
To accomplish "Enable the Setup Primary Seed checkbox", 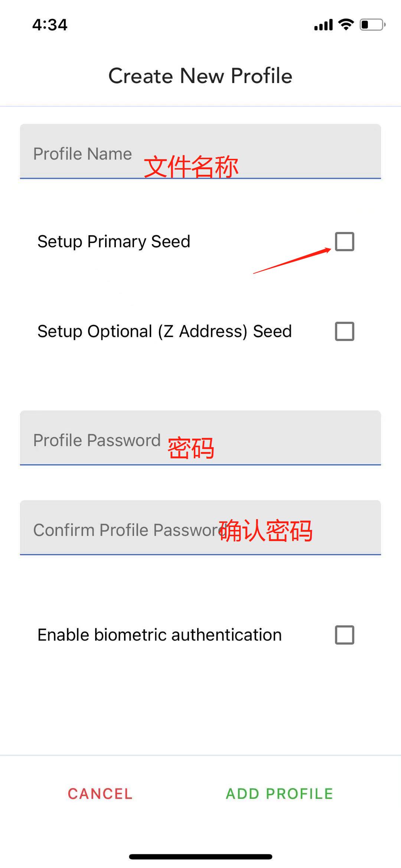I will click(345, 242).
